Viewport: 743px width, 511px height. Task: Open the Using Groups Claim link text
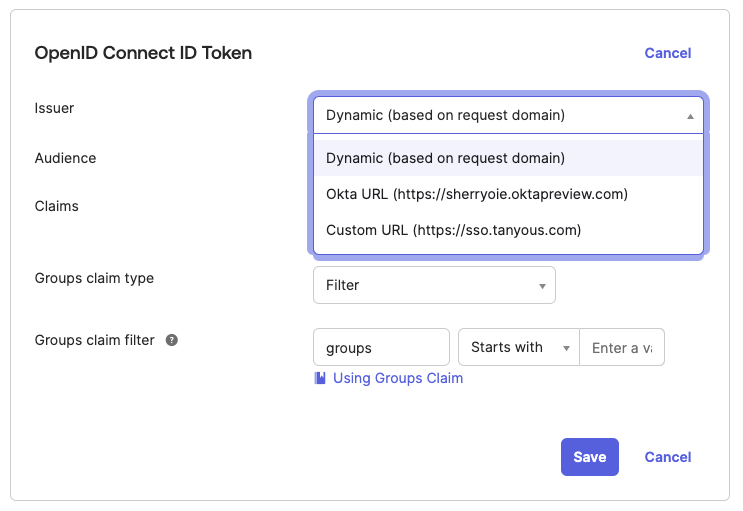click(397, 378)
